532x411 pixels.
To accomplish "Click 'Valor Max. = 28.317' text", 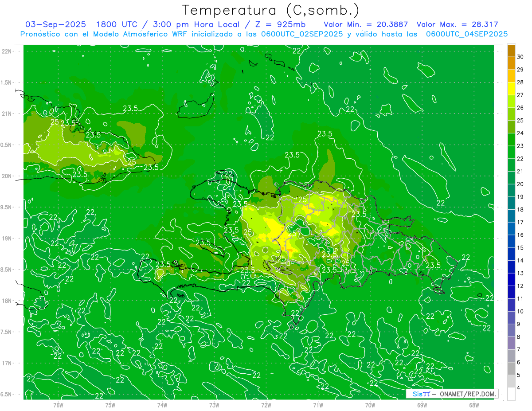I will (458, 25).
